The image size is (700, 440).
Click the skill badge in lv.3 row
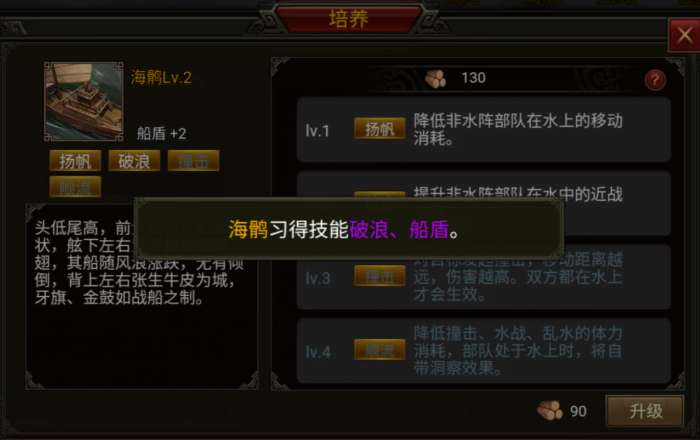(379, 276)
